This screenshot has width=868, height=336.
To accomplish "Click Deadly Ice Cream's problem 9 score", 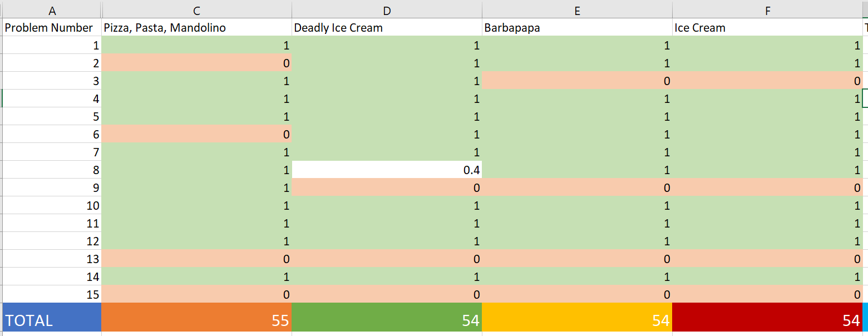I will (x=387, y=188).
